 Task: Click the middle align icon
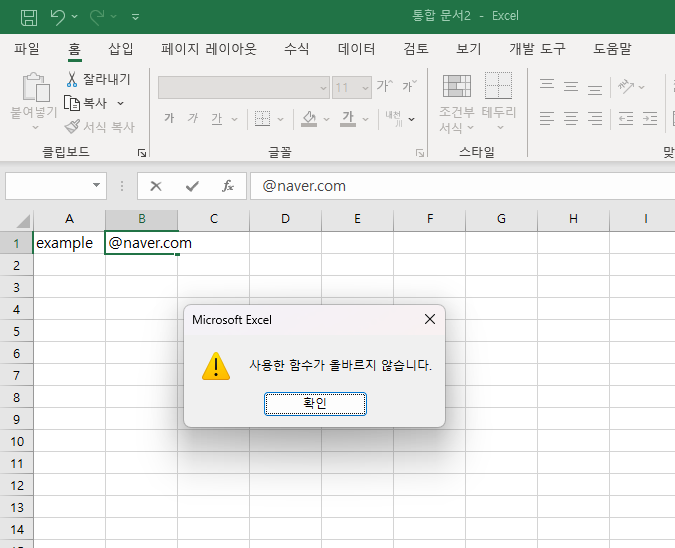point(571,87)
